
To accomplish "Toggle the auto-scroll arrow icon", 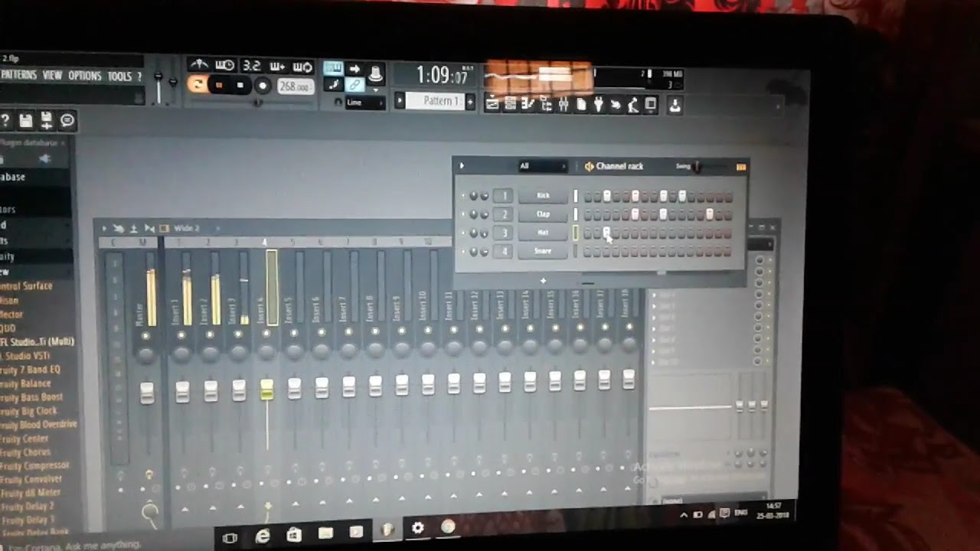I will point(354,69).
